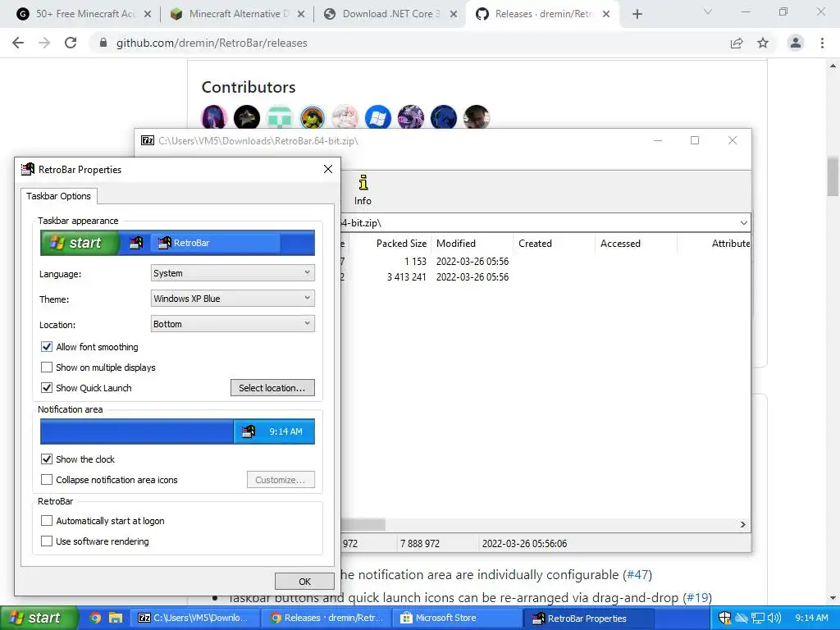The width and height of the screenshot is (840, 630).
Task: Click the OneDrive cloud tray icon
Action: (x=742, y=618)
